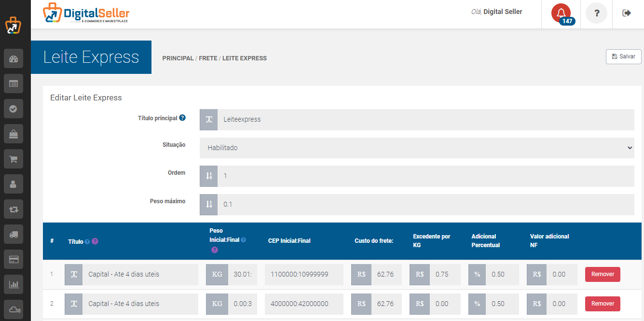Open the checkmark circle sidebar icon
Image resolution: width=644 pixels, height=321 pixels.
14,109
